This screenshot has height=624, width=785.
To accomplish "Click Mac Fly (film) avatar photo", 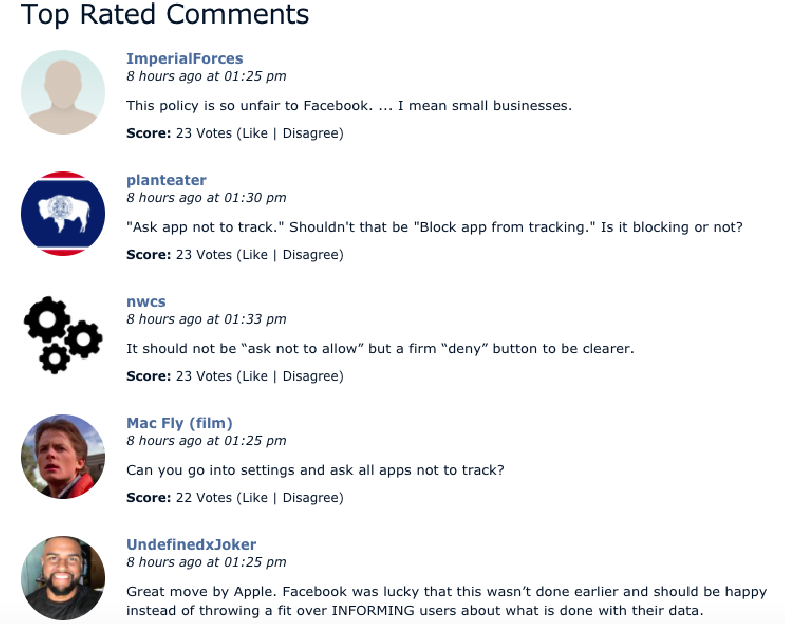I will [x=63, y=457].
